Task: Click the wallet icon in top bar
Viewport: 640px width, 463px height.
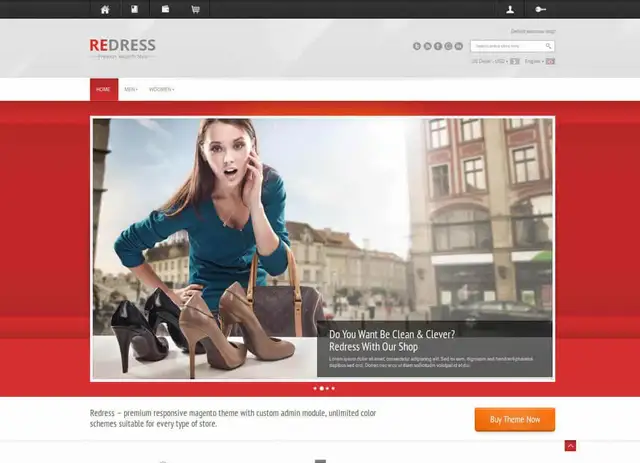Action: coord(165,9)
